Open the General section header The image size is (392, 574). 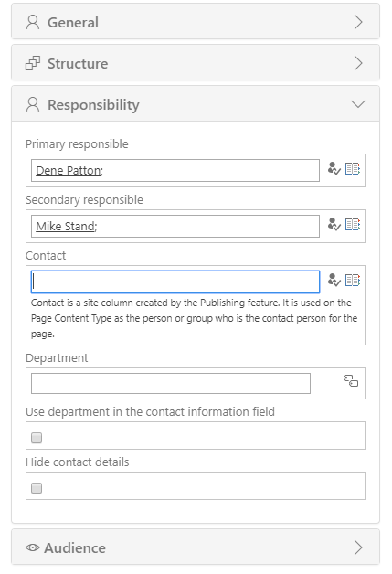196,22
